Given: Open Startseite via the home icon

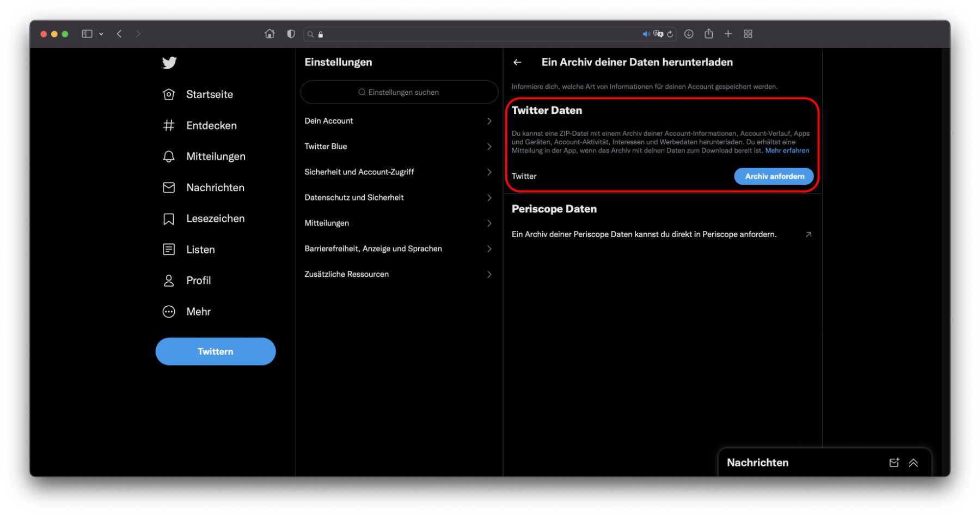Looking at the screenshot, I should [x=169, y=94].
